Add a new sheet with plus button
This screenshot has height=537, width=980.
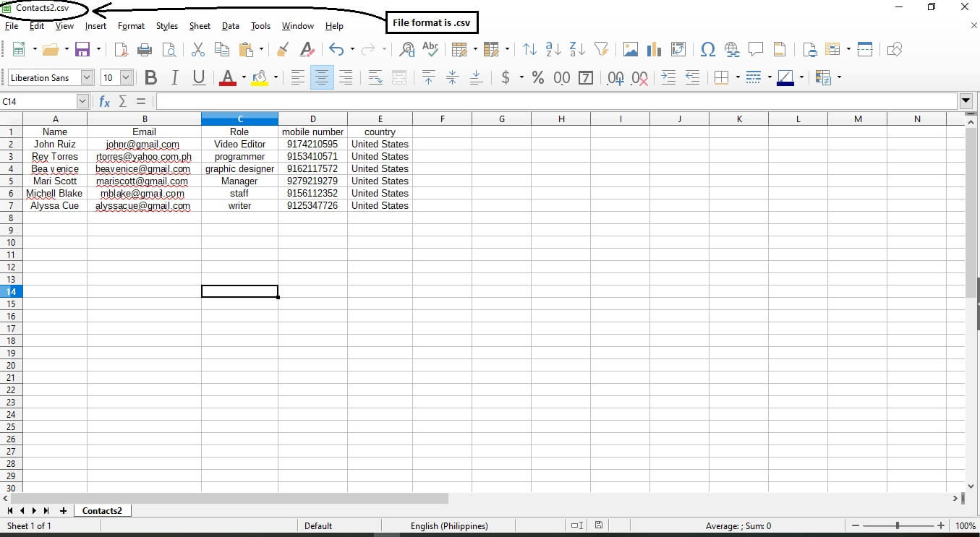tap(63, 510)
